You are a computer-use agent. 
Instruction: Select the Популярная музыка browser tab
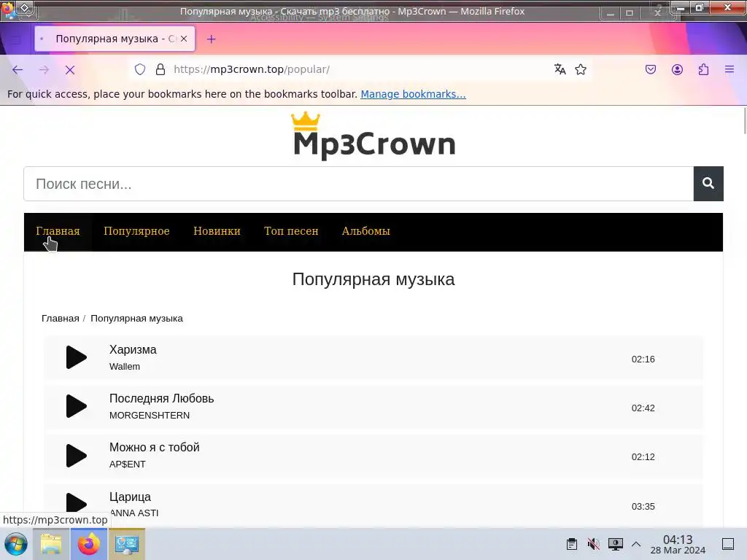[x=115, y=39]
